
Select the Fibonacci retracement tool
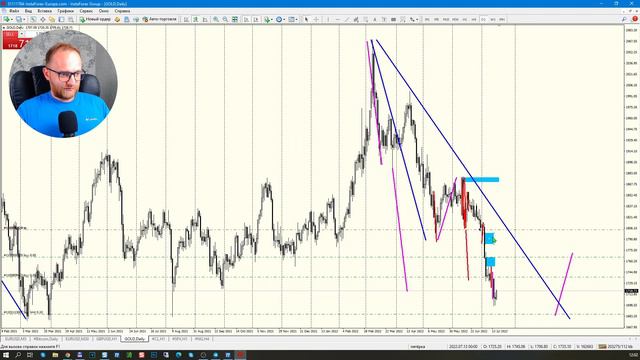(366, 19)
